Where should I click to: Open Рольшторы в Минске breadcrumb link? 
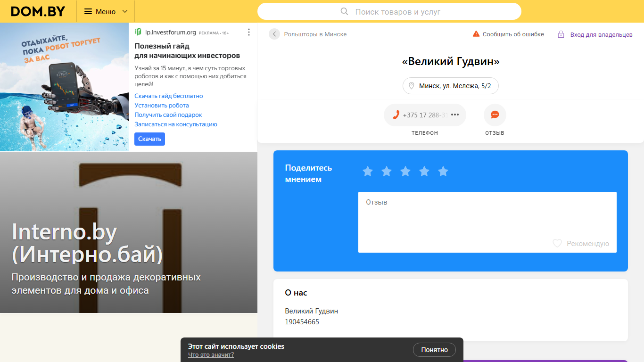click(315, 34)
